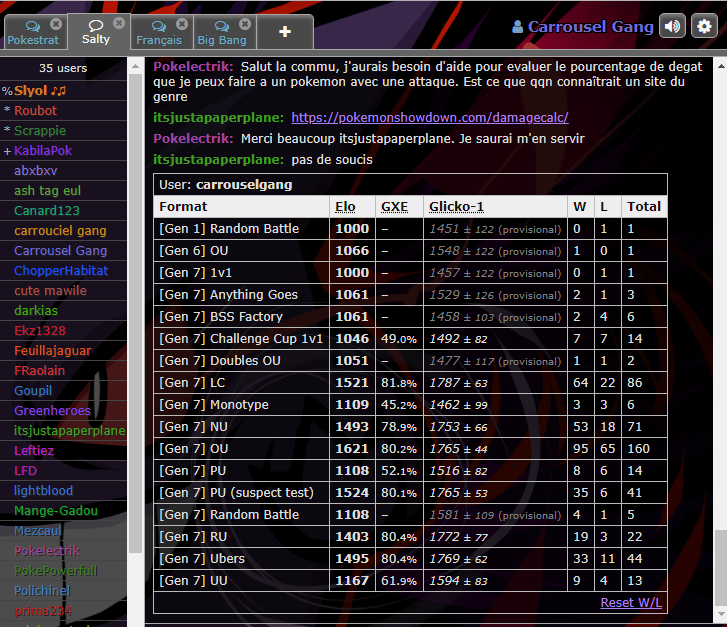Select user LFD in the user list

(x=64, y=470)
